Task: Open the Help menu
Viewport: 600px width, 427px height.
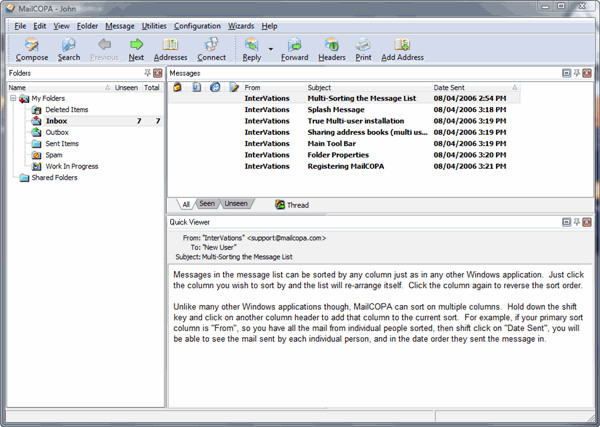Action: (269, 26)
